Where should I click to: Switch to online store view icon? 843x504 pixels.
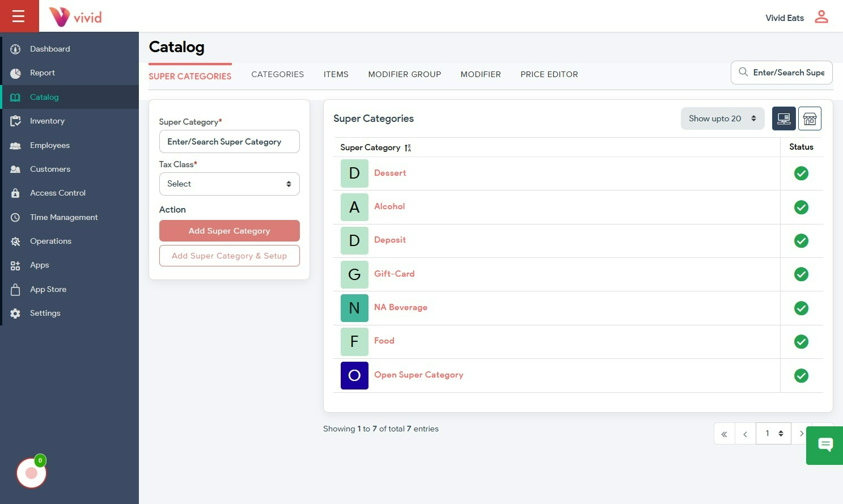810,118
